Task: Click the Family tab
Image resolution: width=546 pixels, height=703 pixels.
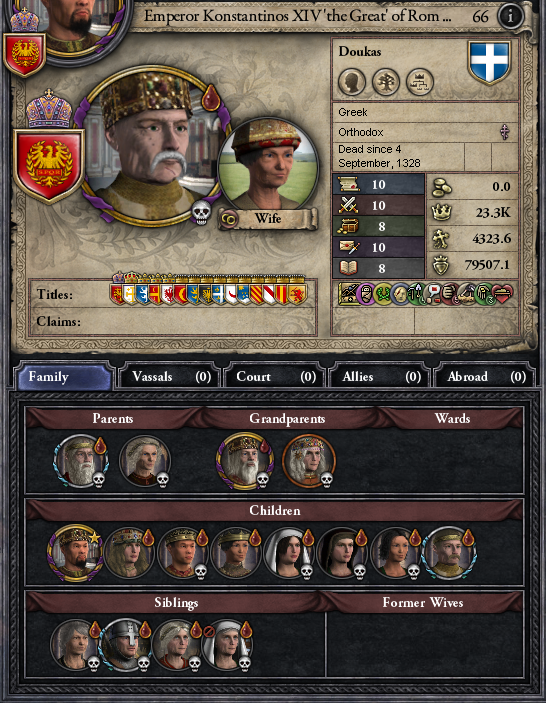Action: tap(63, 377)
